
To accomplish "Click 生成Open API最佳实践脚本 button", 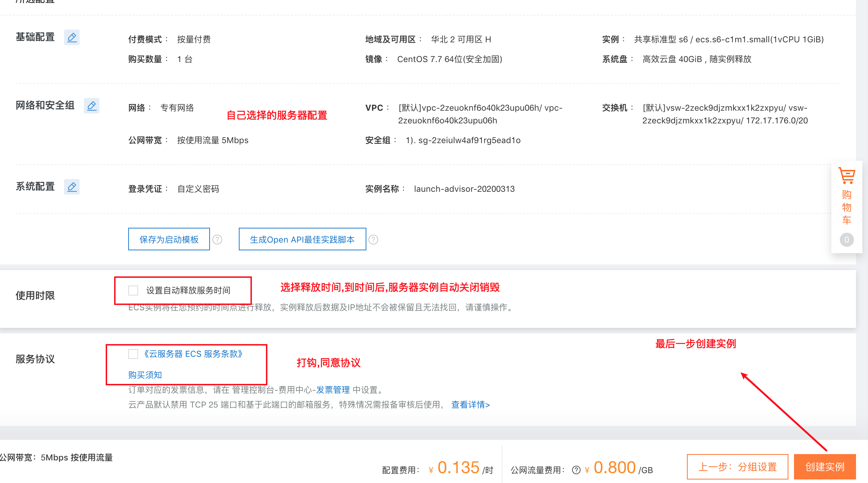I will (302, 239).
